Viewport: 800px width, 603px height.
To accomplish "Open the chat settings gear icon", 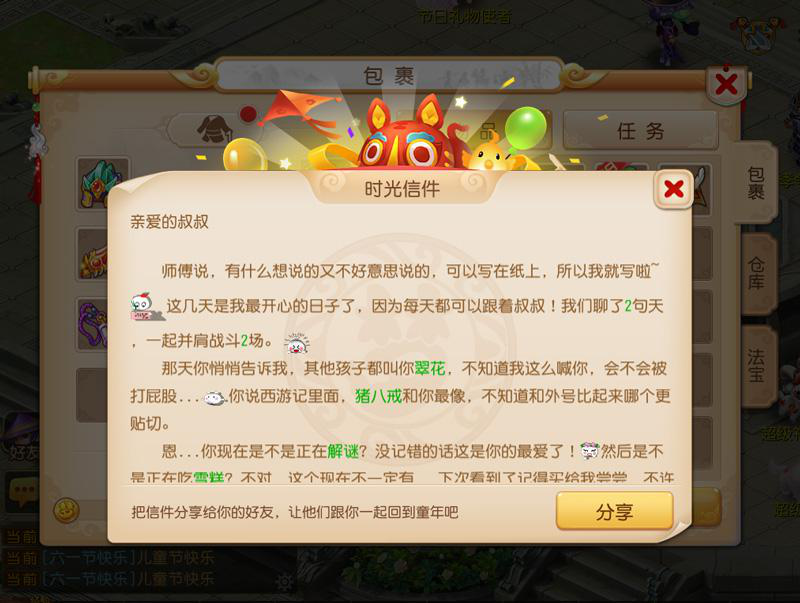I will coord(284,582).
